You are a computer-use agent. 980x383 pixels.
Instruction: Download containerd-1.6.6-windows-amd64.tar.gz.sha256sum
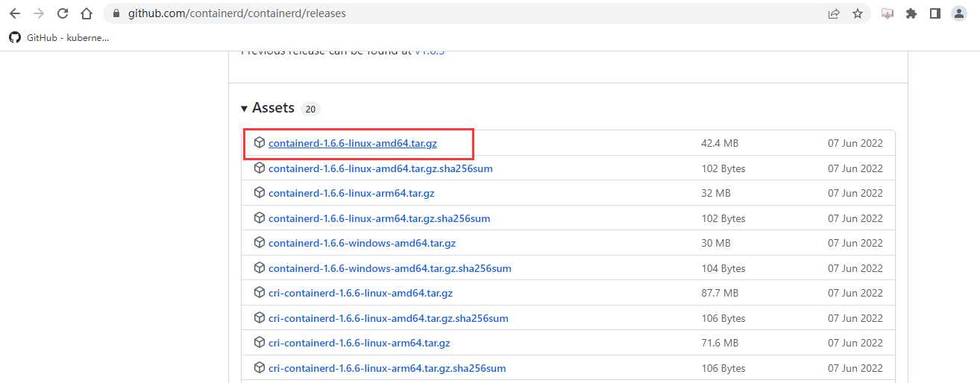(x=390, y=268)
